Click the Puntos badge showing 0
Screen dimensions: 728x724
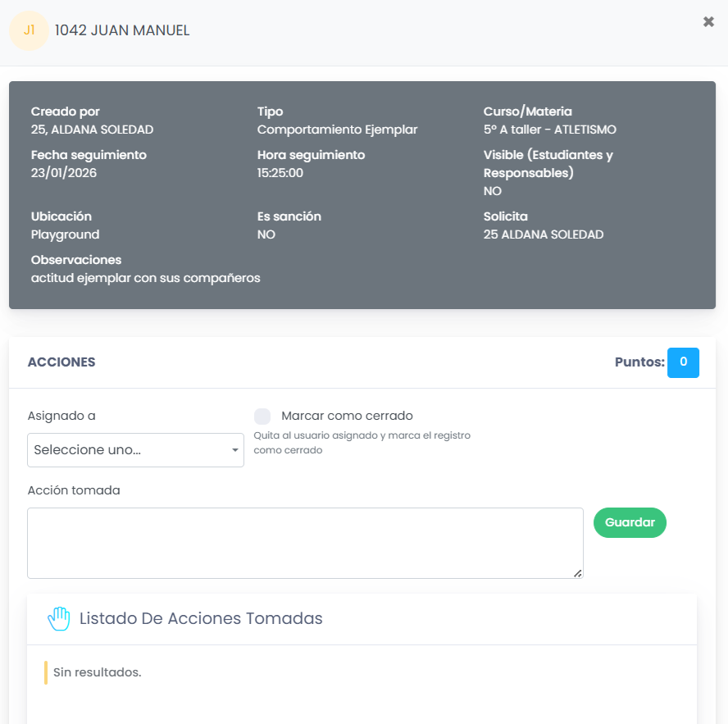coord(683,362)
